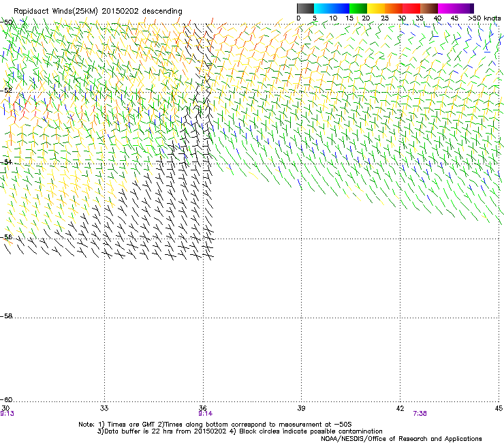The image size is (504, 443).
Task: Click the blue 10-15 knots color segment
Action: 341,8
